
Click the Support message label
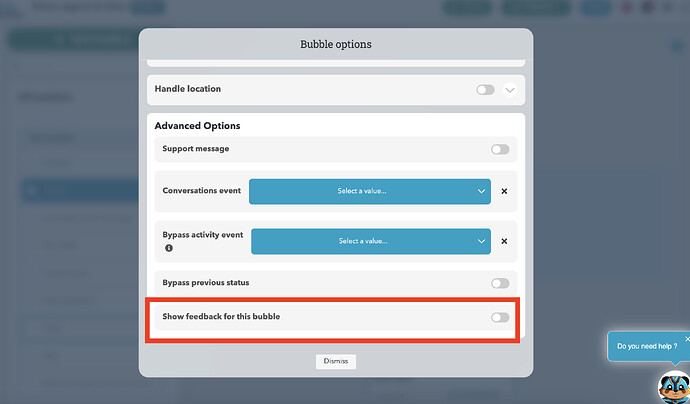[196, 149]
